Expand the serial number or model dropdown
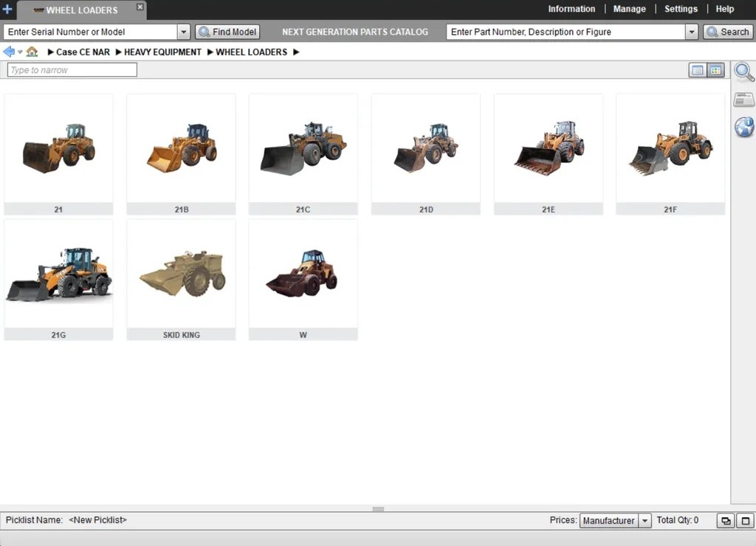This screenshot has width=756, height=546. pyautogui.click(x=184, y=32)
